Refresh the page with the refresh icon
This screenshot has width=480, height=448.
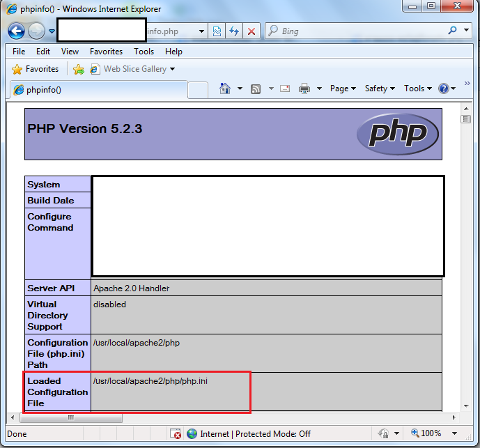pos(234,31)
